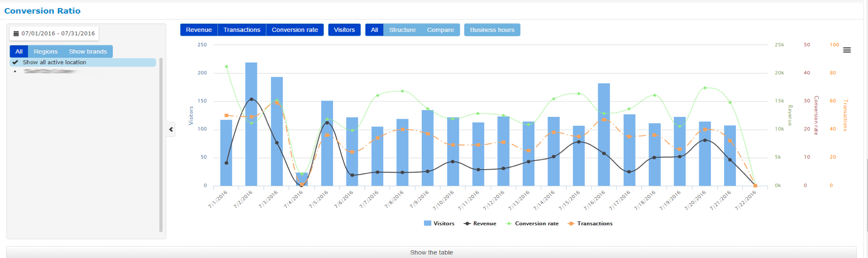Click the Visitors button
The width and height of the screenshot is (868, 258).
344,30
